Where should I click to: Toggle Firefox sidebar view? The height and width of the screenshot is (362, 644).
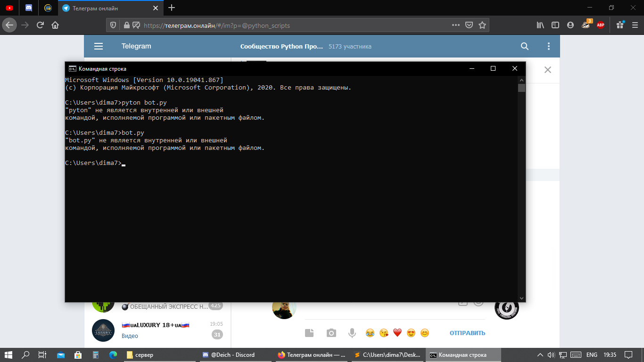pos(555,25)
